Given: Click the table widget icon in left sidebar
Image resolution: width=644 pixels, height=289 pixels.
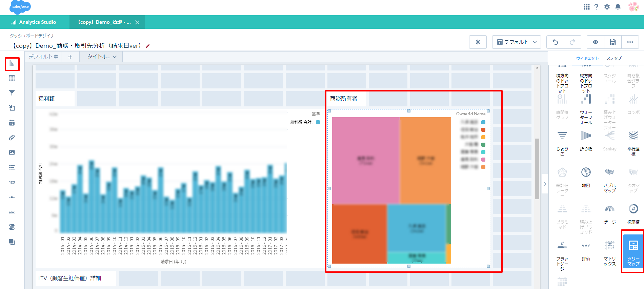Looking at the screenshot, I should click(x=12, y=78).
